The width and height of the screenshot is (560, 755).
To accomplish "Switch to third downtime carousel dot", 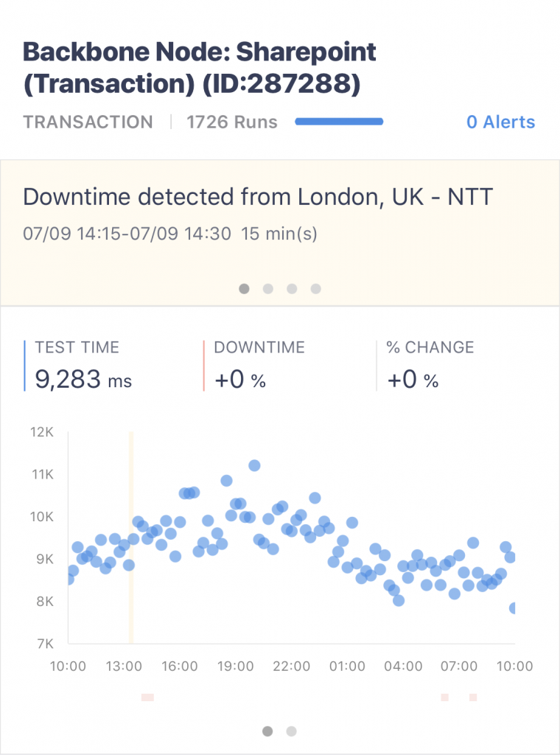I will tap(292, 288).
